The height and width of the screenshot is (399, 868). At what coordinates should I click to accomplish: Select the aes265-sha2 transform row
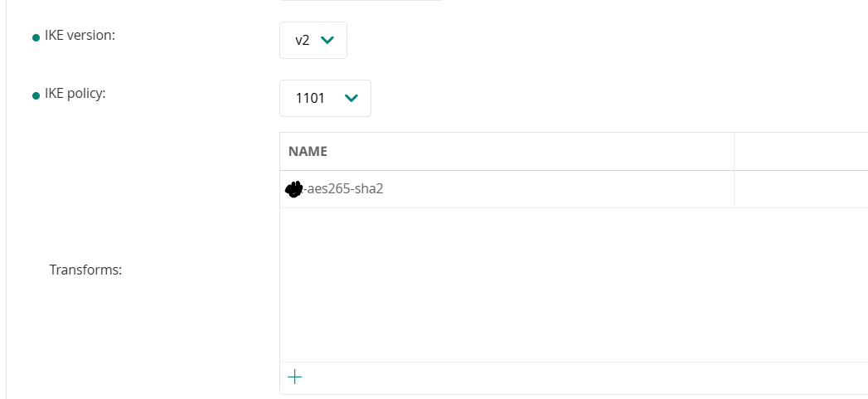(x=344, y=189)
